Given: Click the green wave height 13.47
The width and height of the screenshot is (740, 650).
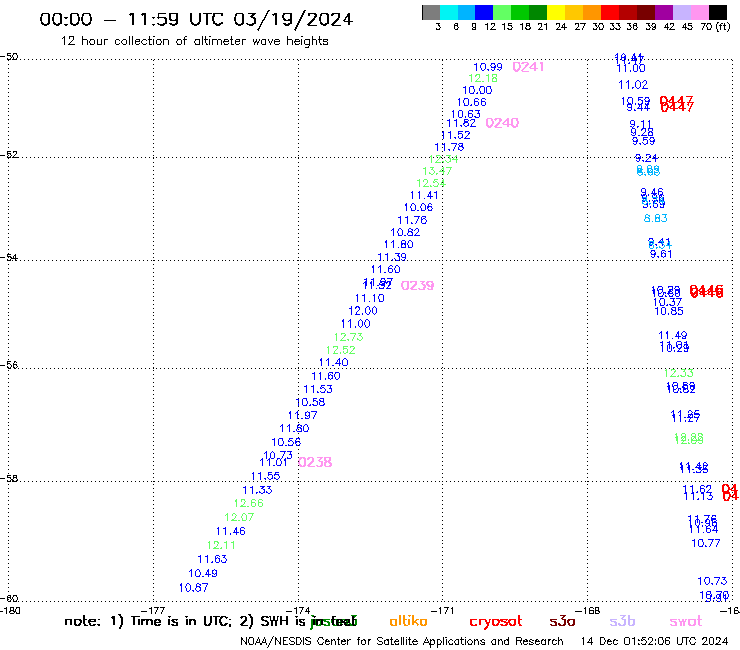Looking at the screenshot, I should (437, 171).
